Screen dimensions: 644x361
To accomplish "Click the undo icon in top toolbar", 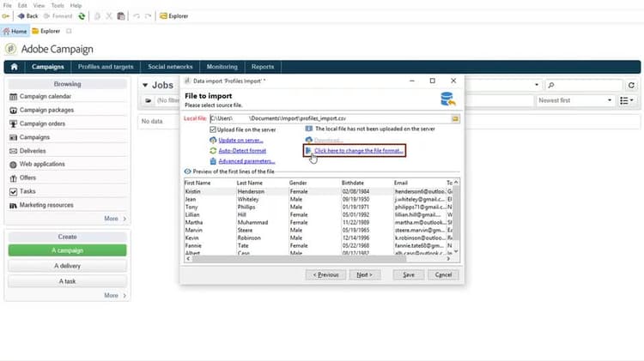I will [x=137, y=16].
